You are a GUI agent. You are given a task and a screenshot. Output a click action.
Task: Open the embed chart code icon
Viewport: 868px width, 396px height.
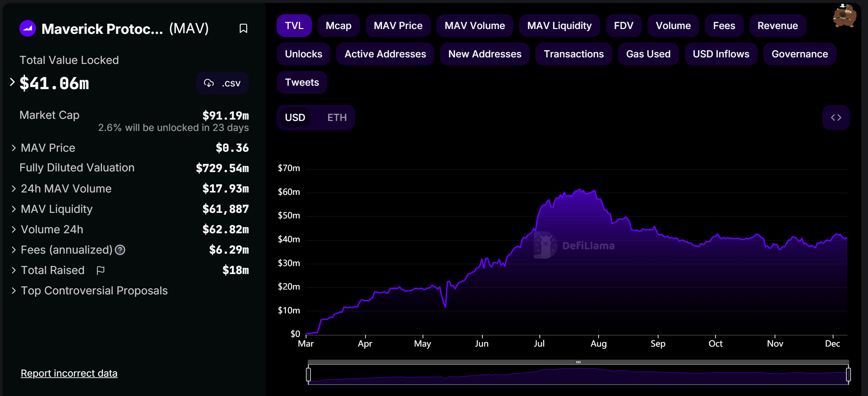coord(836,117)
